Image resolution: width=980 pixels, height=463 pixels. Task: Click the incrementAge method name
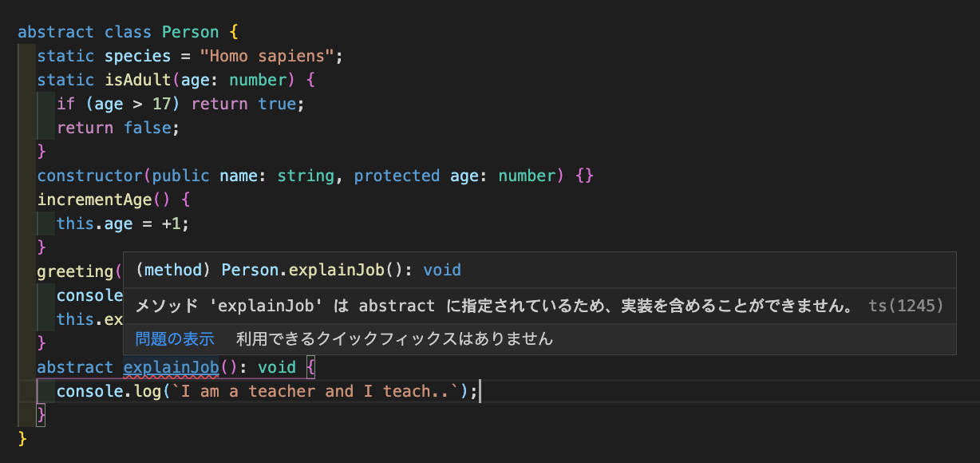[94, 200]
